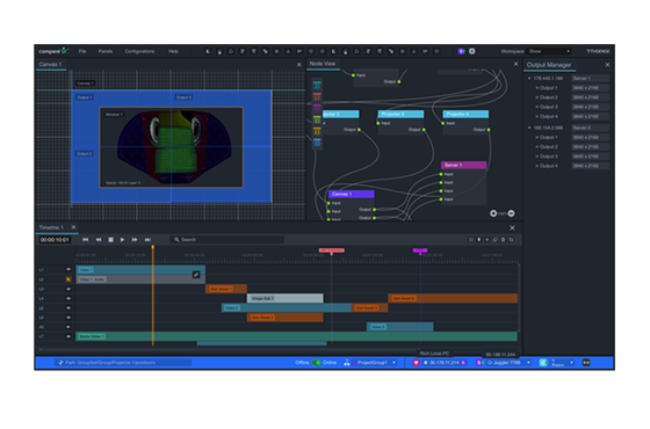Toggle visibility eye for layer L6
Image resolution: width=650 pixels, height=429 pixels.
(x=68, y=318)
